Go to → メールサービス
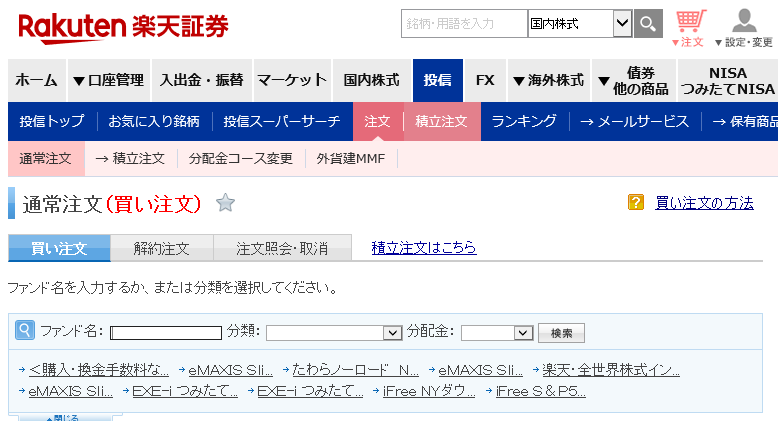 click(x=635, y=121)
